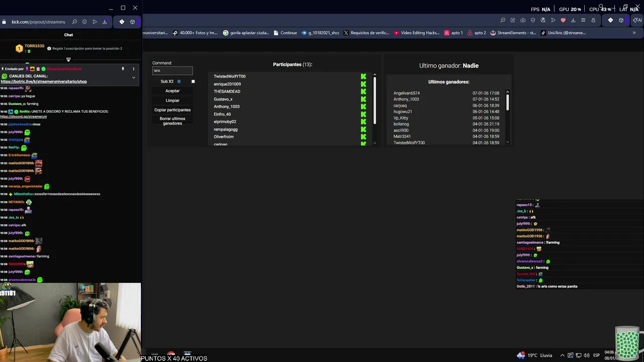Open the botrix shop link in pinned message
Screen dimensions: 644x362
pyautogui.click(x=44, y=81)
